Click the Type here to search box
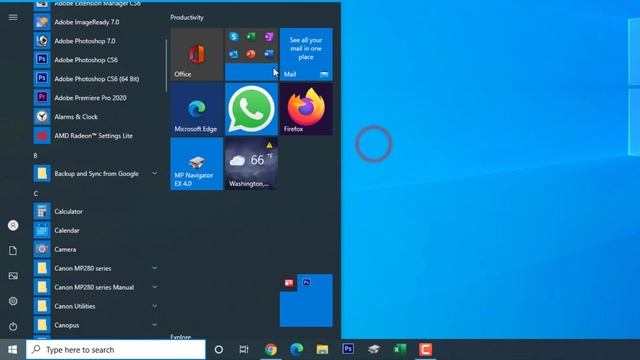 coord(116,350)
